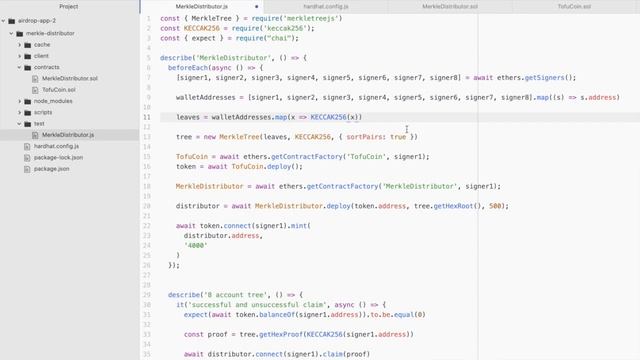The height and width of the screenshot is (360, 640).
Task: Click the client folder icon
Action: point(28,56)
